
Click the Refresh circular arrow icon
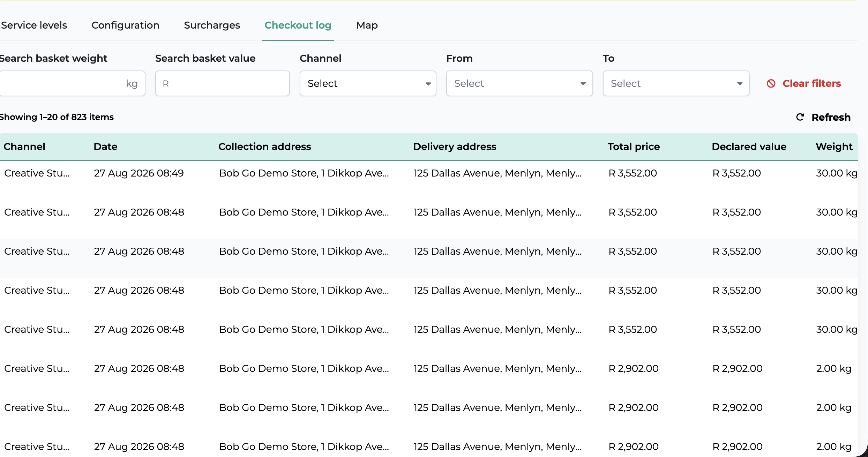click(x=800, y=117)
